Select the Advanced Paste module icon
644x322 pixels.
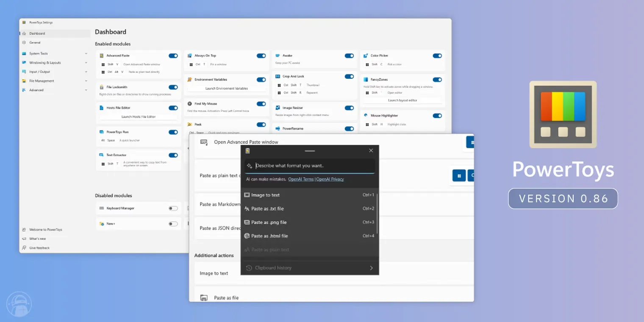pos(102,56)
